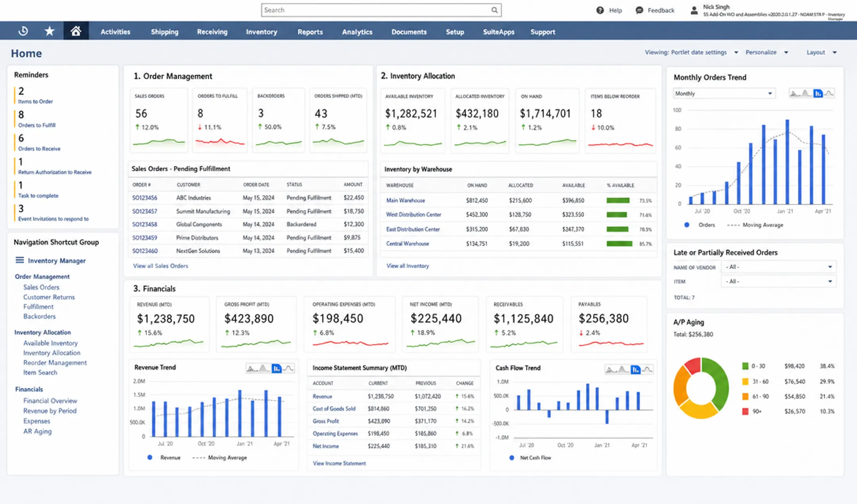The image size is (857, 504).
Task: Open Items to Order reminder
Action: pos(35,101)
